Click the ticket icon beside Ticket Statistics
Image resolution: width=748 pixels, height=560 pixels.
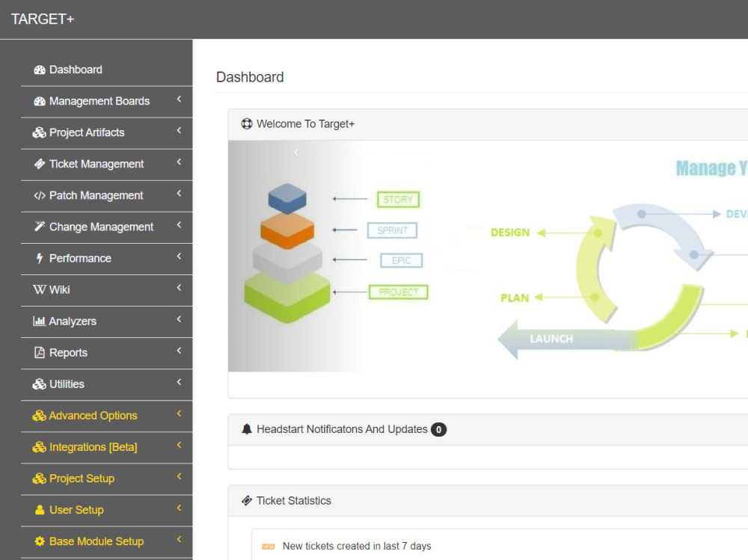click(x=247, y=500)
